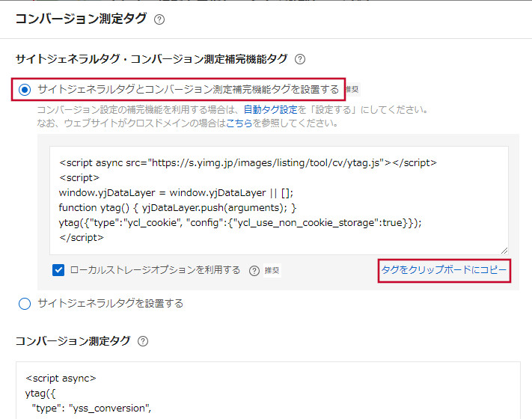This screenshot has width=532, height=419.
Task: Click inside the conversion tag code box starting with ytag({
Action: 268,391
